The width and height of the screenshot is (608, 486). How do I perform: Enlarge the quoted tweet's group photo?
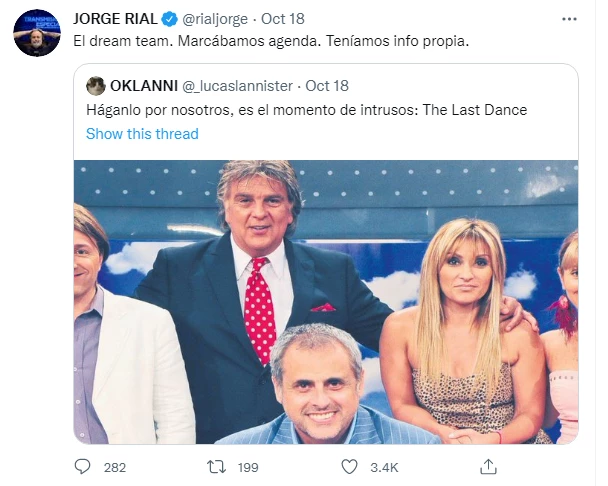pyautogui.click(x=325, y=300)
